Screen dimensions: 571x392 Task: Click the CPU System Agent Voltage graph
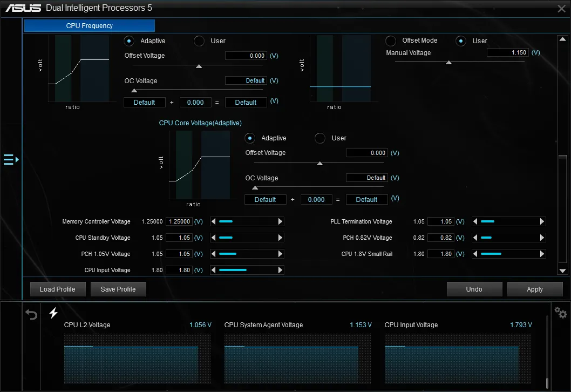[297, 359]
